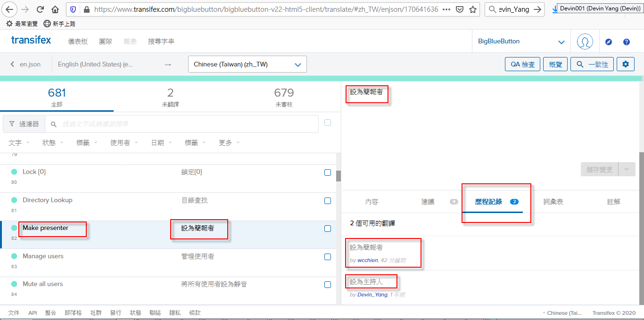Check the box for Make presenter row

pyautogui.click(x=328, y=229)
